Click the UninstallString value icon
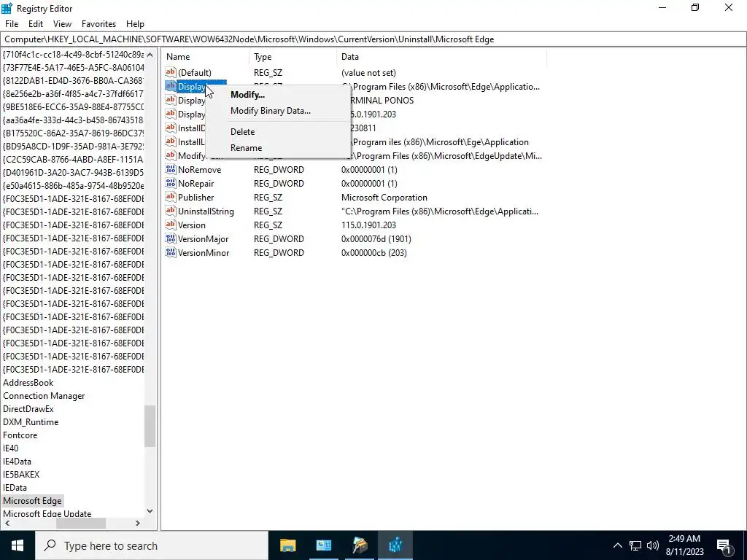This screenshot has width=747, height=560. pos(171,211)
